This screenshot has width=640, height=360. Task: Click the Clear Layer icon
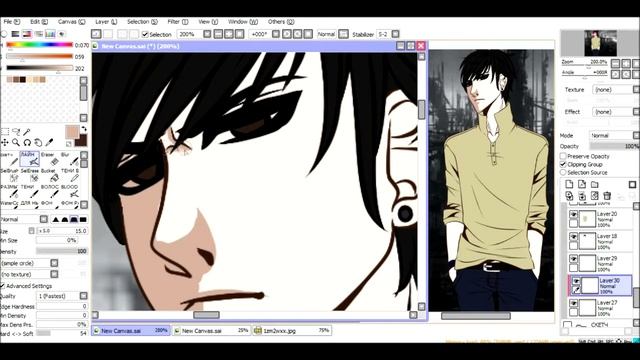pos(595,196)
